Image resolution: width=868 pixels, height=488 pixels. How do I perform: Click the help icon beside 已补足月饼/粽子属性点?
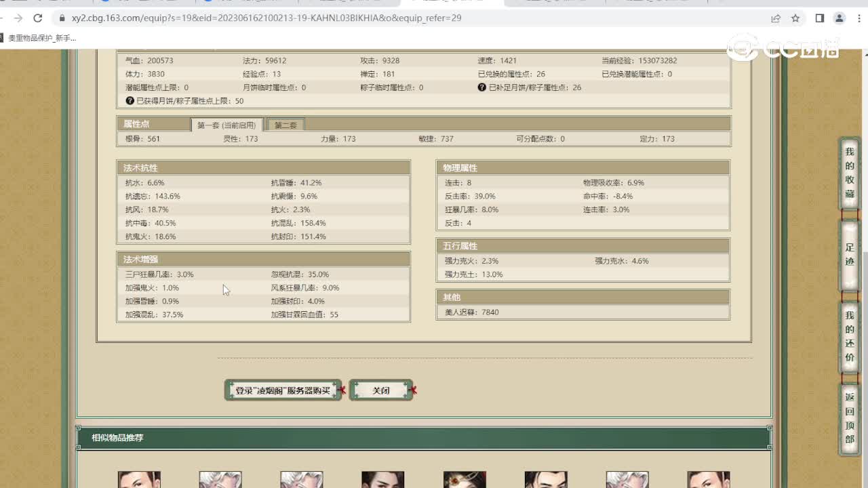pyautogui.click(x=482, y=87)
